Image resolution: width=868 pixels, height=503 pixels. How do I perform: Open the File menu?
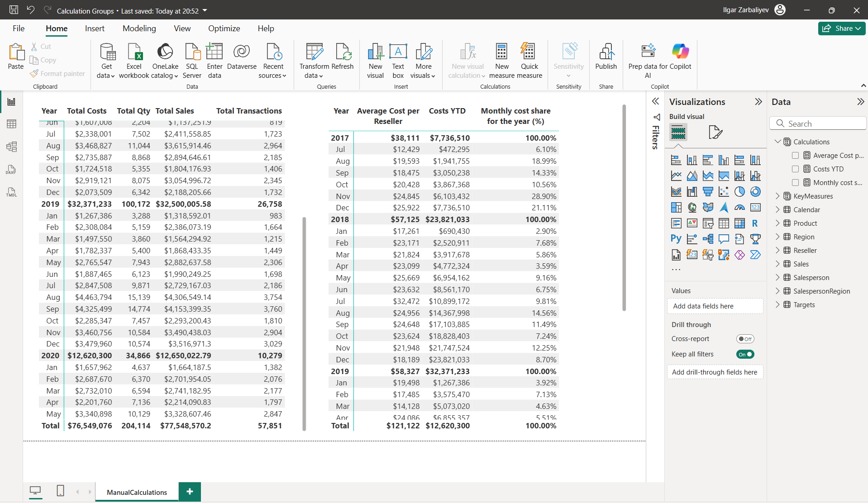click(19, 28)
